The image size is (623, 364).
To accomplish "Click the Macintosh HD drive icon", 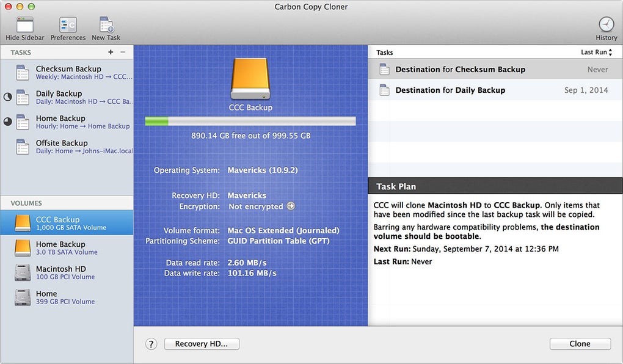I will (x=23, y=272).
